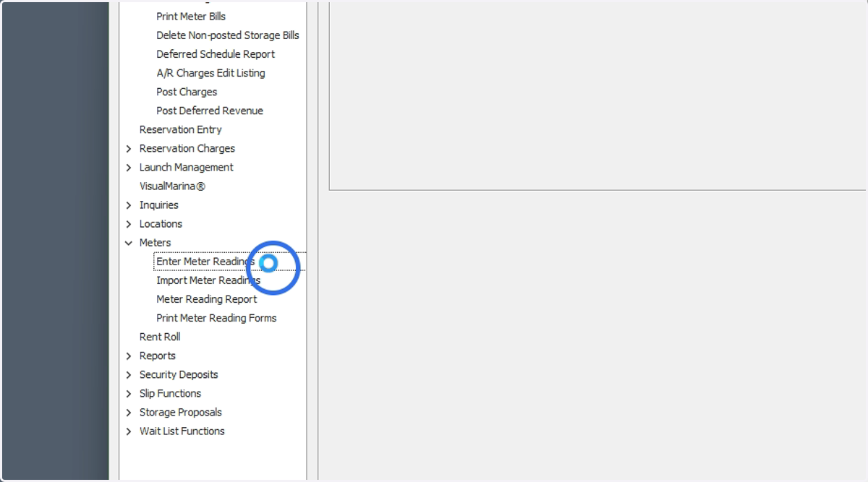868x482 pixels.
Task: Open Rent Roll item
Action: coord(160,336)
